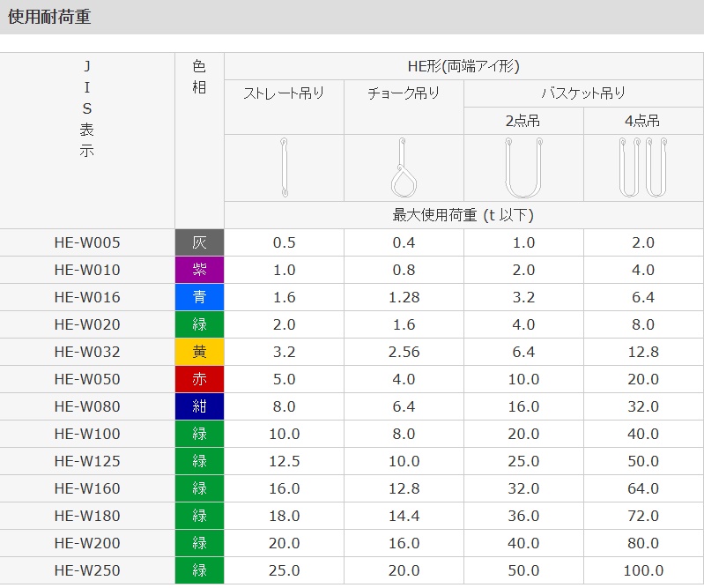Pick the yellow 黄 color swatch

[x=200, y=352]
